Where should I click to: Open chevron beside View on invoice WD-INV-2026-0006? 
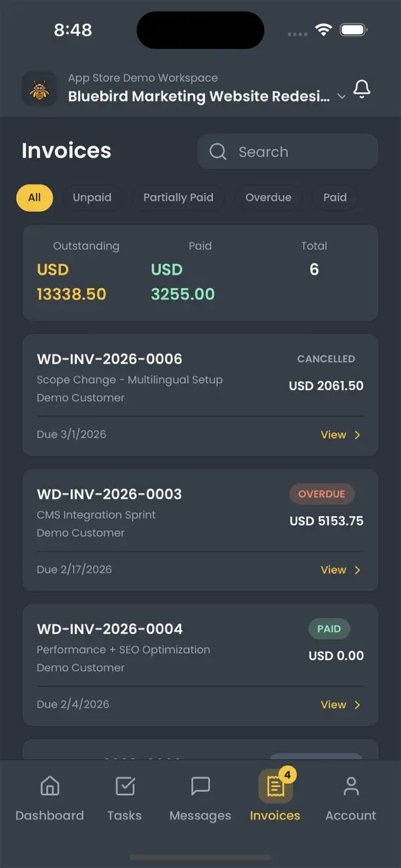tap(357, 434)
